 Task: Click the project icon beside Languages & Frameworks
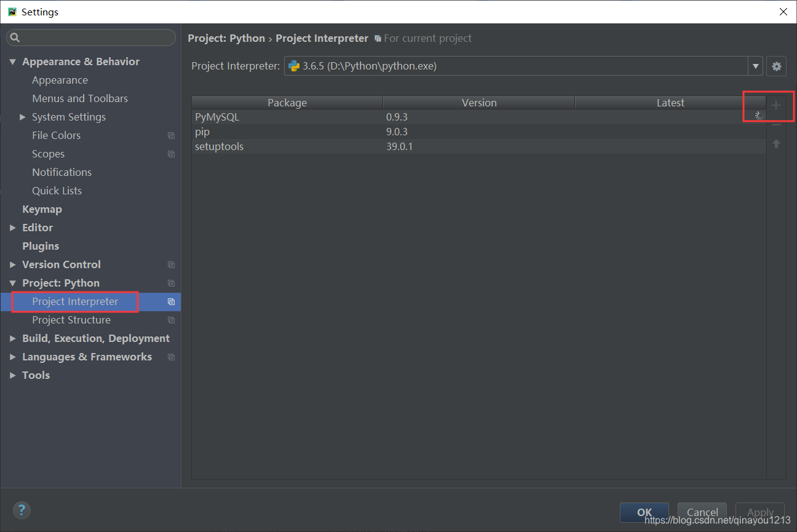coord(171,357)
